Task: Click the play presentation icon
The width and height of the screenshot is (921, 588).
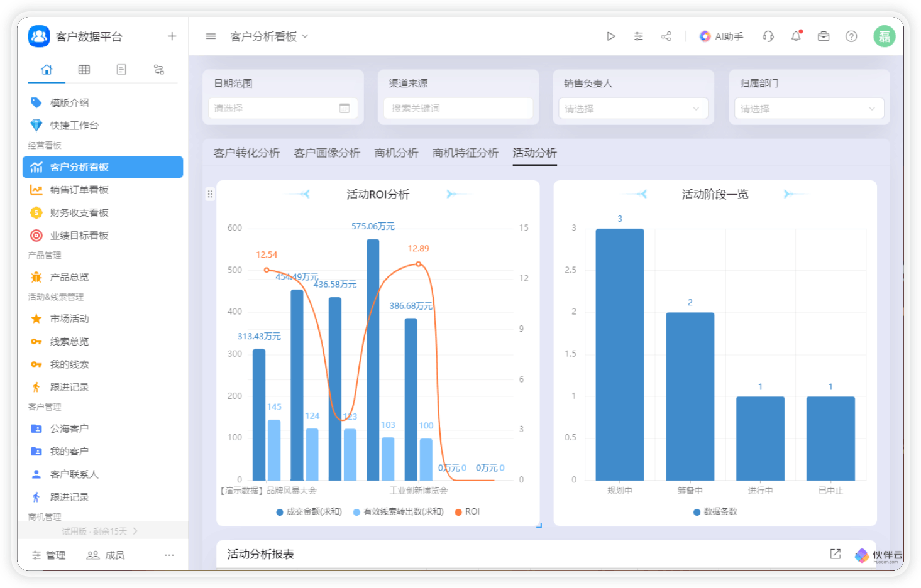Action: click(610, 36)
